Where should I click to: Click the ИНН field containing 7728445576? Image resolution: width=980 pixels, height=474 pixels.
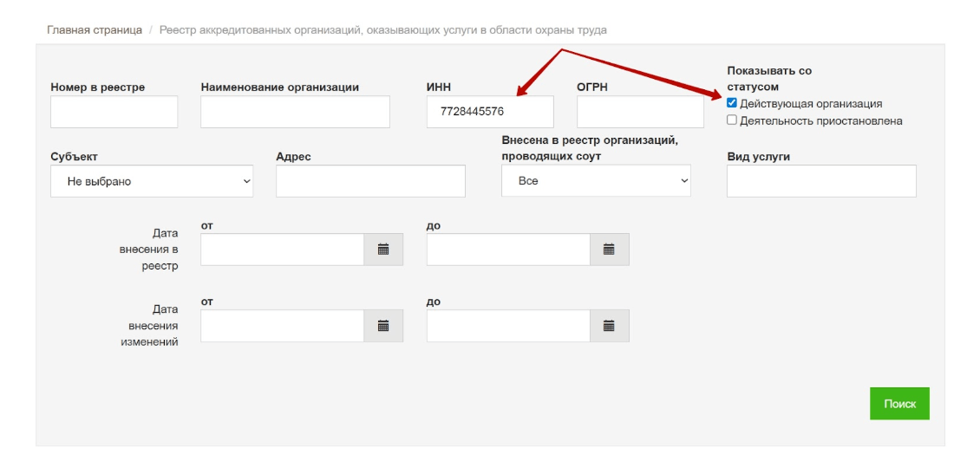[490, 112]
